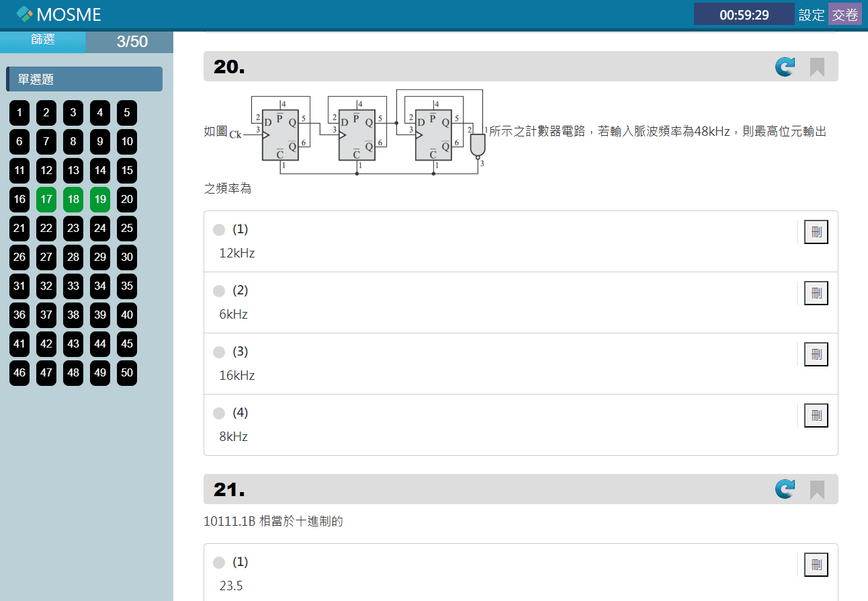Click the 單選題 section header

[85, 79]
